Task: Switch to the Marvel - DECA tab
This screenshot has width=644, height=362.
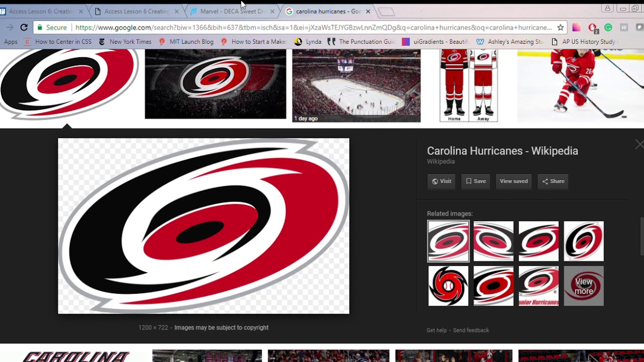Action: [231, 11]
